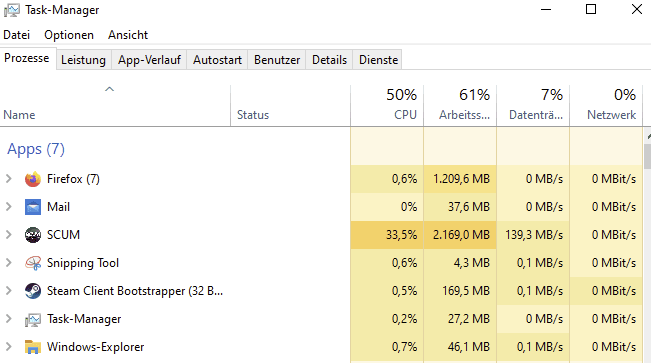
Task: Open the Autostart tab
Action: click(217, 60)
